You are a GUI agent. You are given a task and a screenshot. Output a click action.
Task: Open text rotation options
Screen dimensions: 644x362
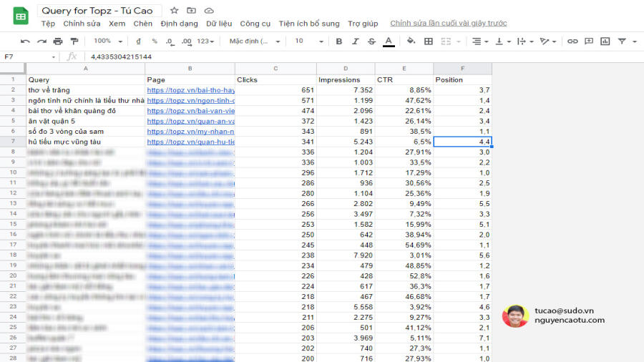point(548,41)
